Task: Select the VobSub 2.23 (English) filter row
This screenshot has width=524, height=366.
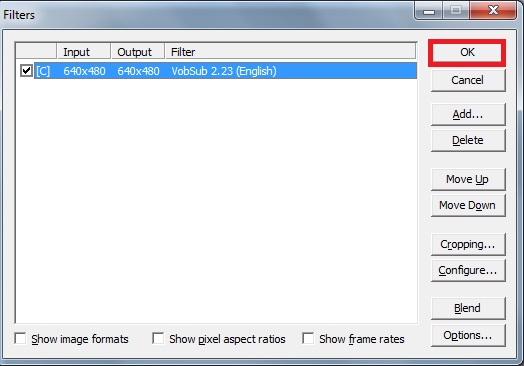Action: (225, 71)
